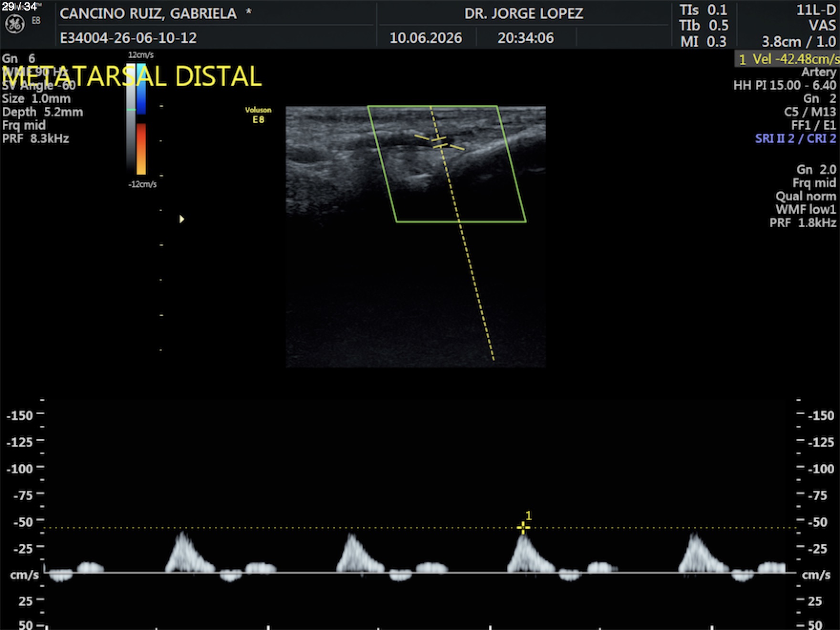Click the spectral Doppler baseline
The image size is (840, 630).
(x=420, y=572)
